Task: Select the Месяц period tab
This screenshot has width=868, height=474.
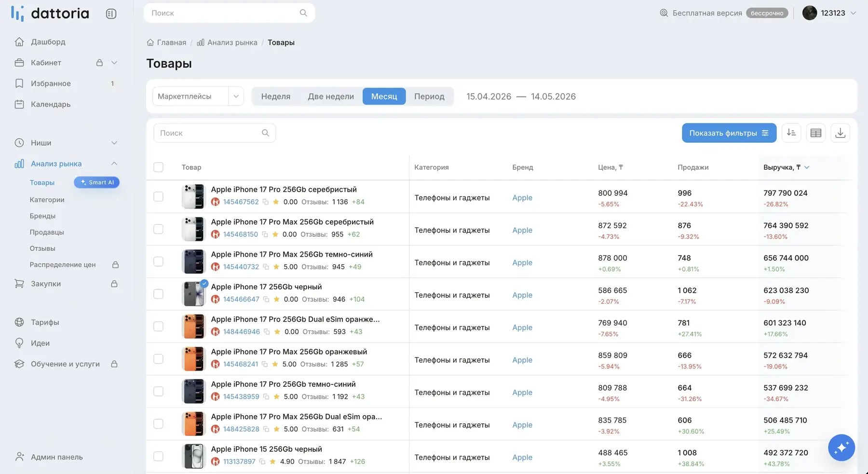Action: 384,96
